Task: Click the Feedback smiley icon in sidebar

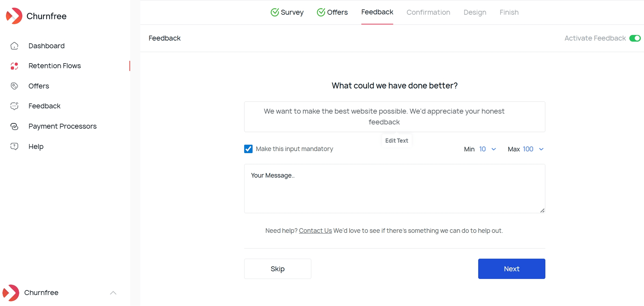Action: (14, 106)
